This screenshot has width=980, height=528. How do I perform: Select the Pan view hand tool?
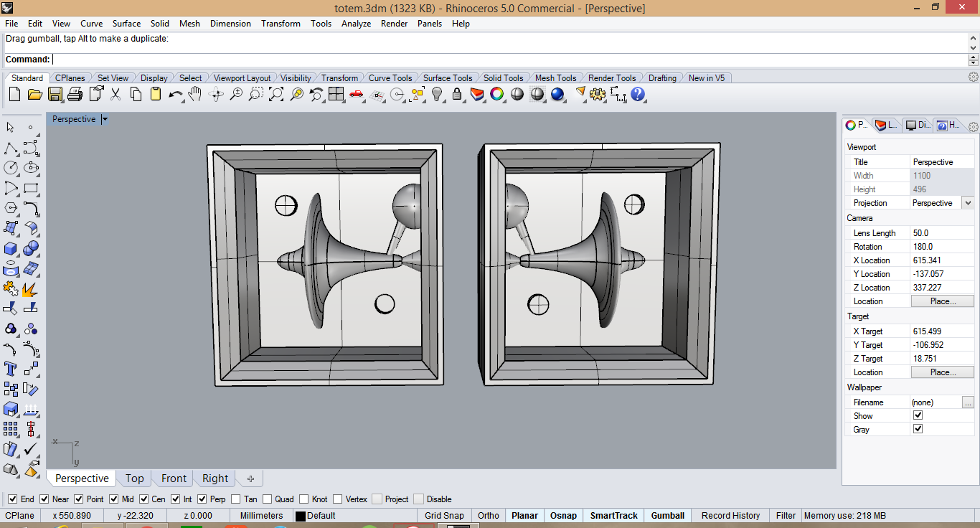point(195,94)
